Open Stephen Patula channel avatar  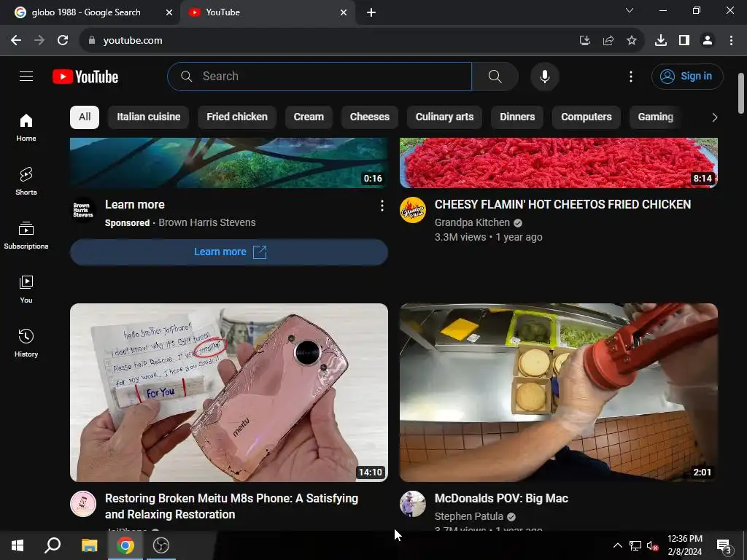413,504
